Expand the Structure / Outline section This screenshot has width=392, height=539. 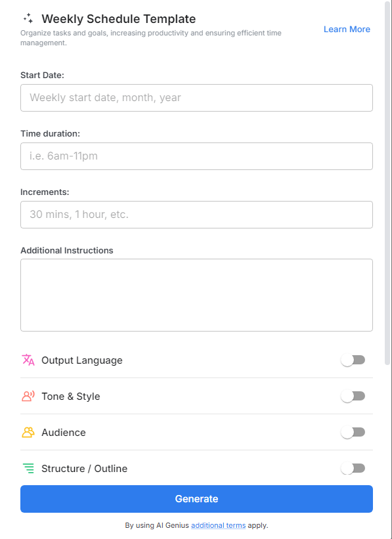coord(85,468)
